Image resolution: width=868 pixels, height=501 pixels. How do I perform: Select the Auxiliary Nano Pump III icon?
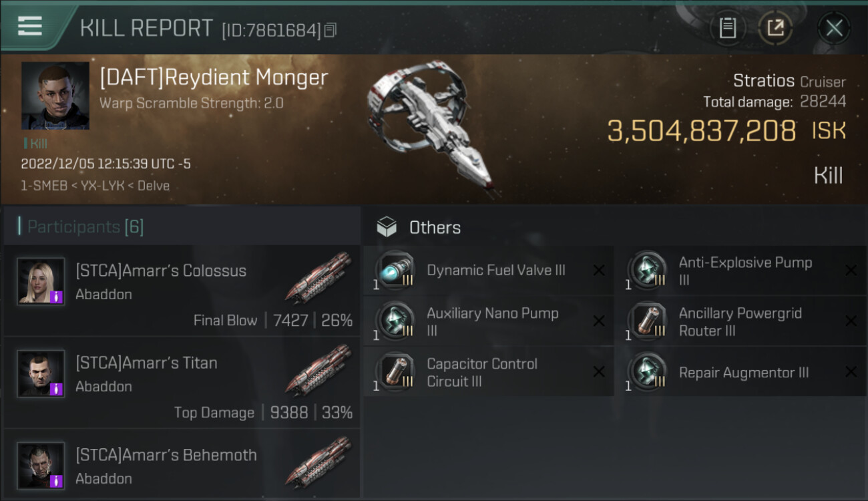[x=395, y=321]
